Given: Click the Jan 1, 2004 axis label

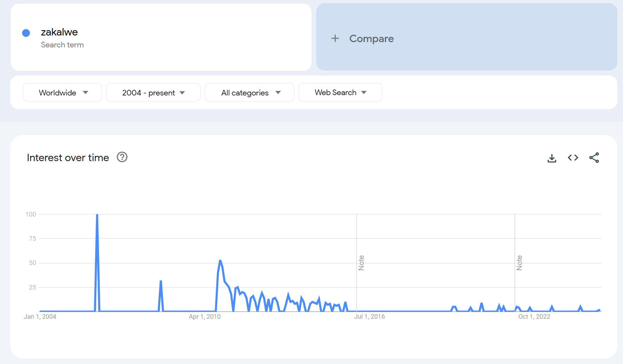Looking at the screenshot, I should [40, 317].
